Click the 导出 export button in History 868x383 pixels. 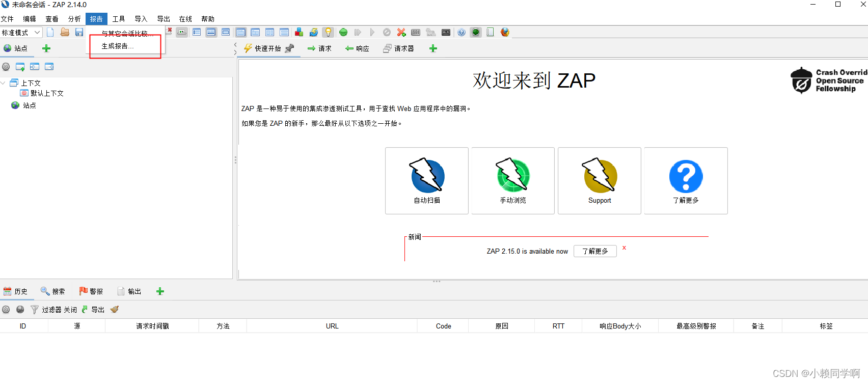(x=93, y=310)
